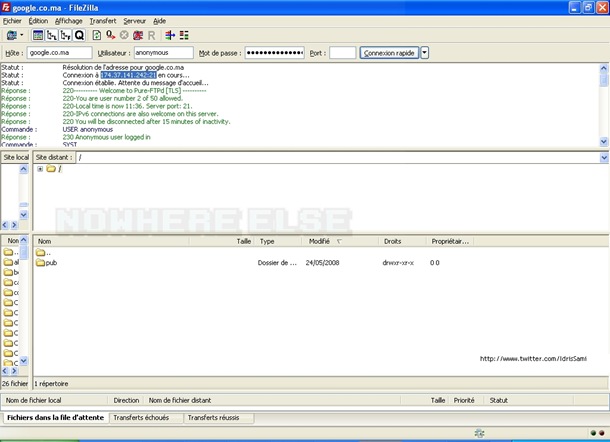Open the Site distant path dropdown
The width and height of the screenshot is (610, 442).
coord(604,158)
